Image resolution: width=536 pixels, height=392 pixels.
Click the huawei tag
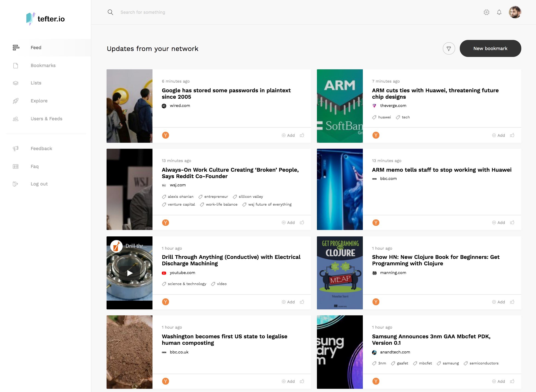tap(382, 117)
